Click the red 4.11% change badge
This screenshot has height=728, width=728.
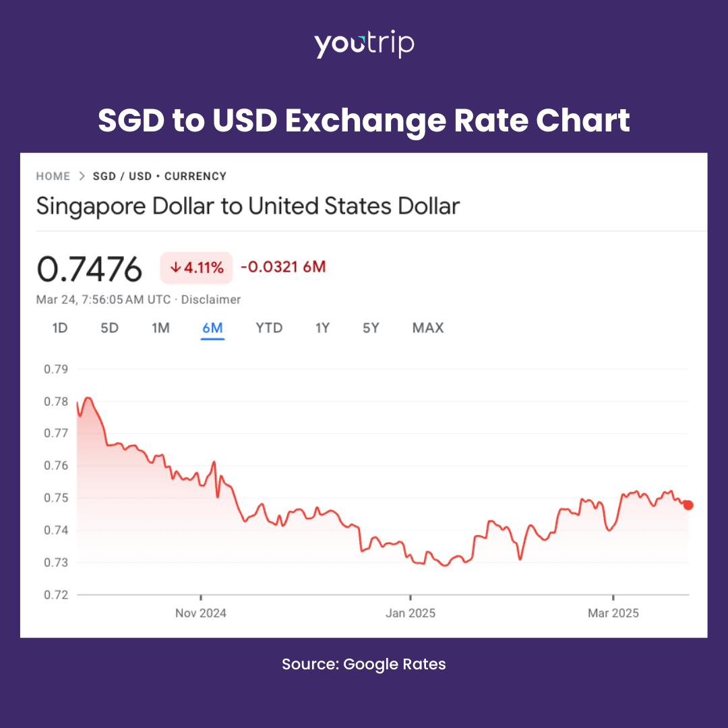(196, 268)
